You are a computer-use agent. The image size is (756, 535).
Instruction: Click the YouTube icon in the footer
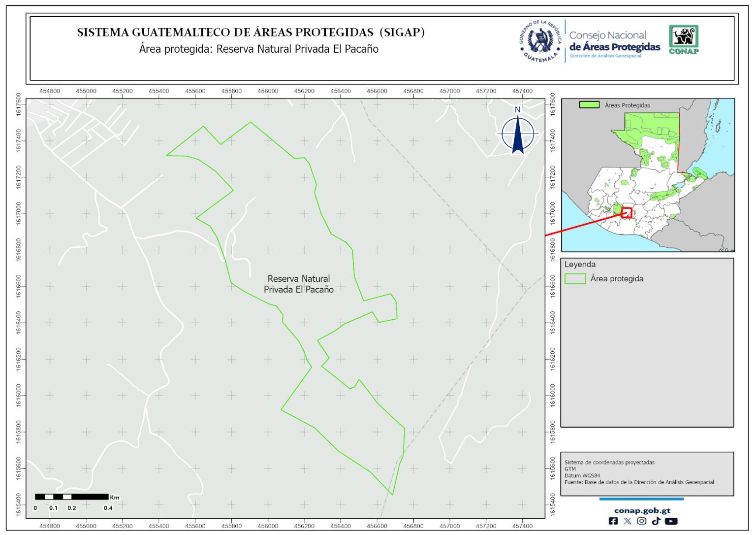point(671,521)
